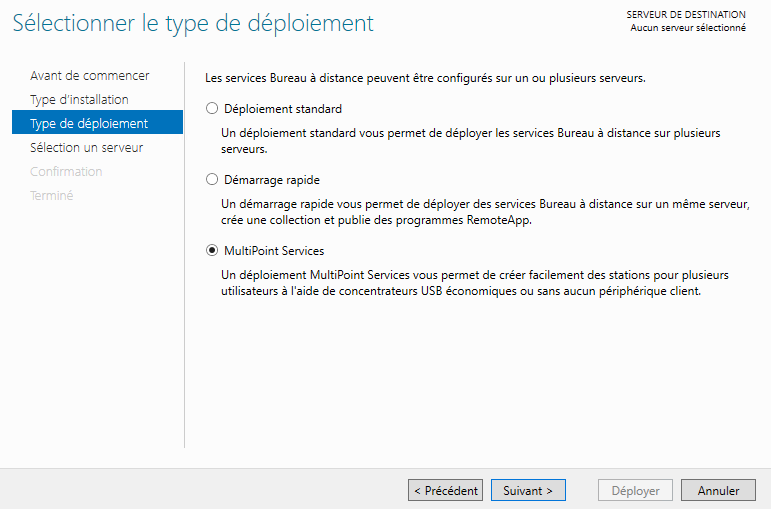771x509 pixels.
Task: Click the Déploiement standard label text
Action: [283, 109]
